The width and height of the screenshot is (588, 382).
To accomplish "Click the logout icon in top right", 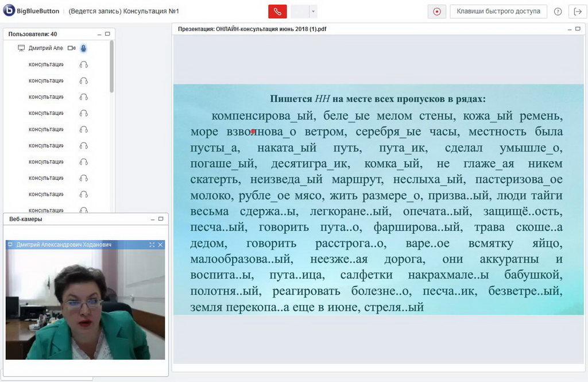I will [x=577, y=11].
